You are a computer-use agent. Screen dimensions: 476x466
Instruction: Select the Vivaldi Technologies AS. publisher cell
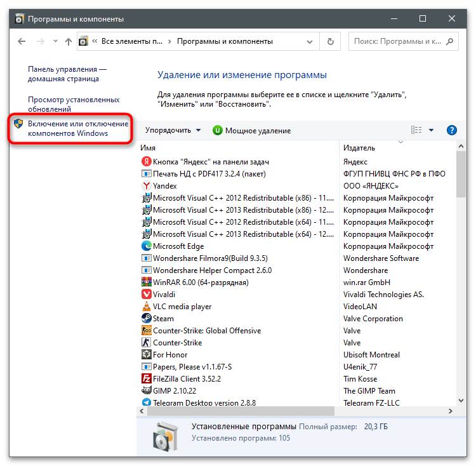click(x=383, y=294)
